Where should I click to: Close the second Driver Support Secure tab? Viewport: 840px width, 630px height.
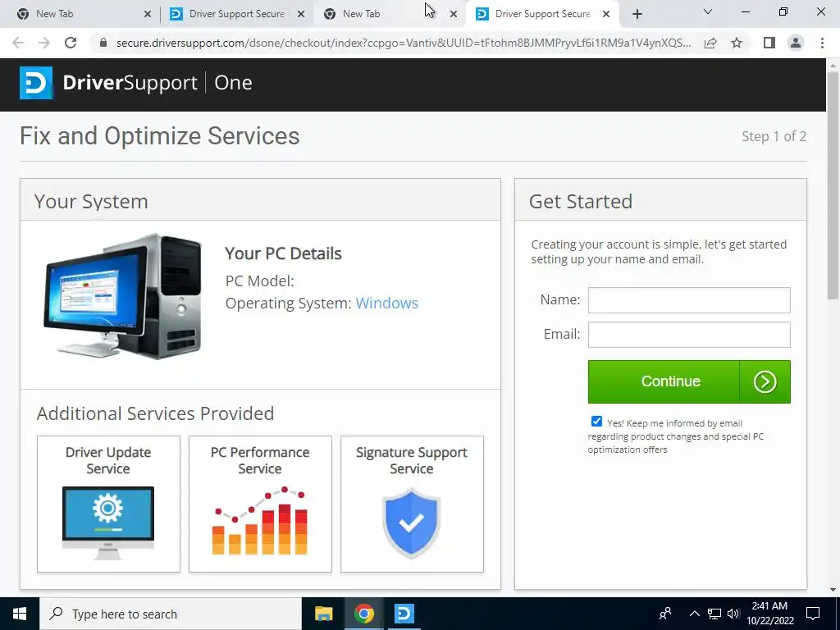pyautogui.click(x=301, y=14)
